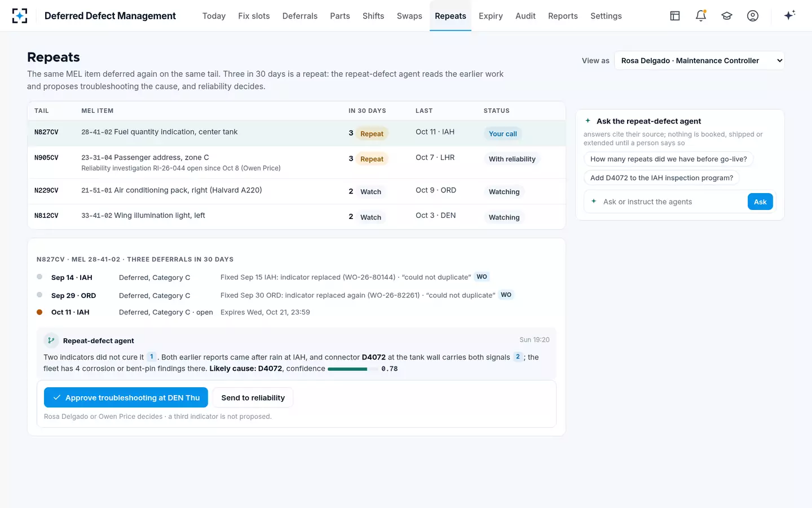
Task: Click the Deferred Defect Management logo icon
Action: (x=20, y=16)
